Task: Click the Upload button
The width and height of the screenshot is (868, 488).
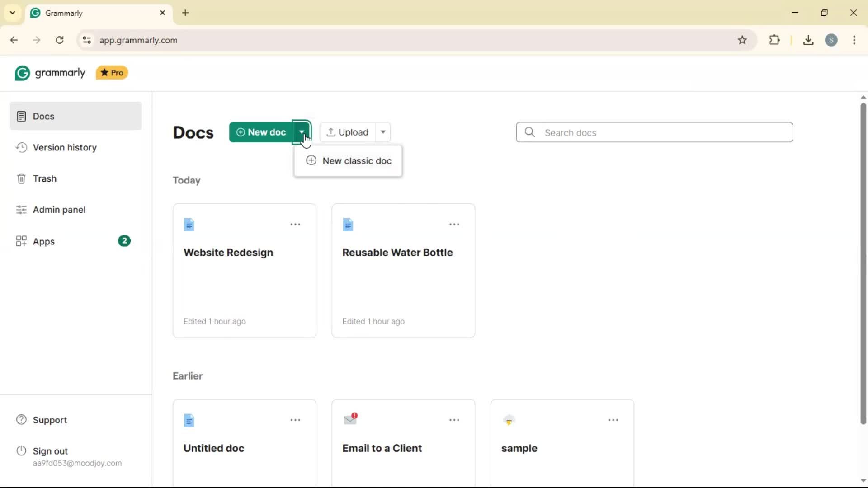Action: point(348,132)
